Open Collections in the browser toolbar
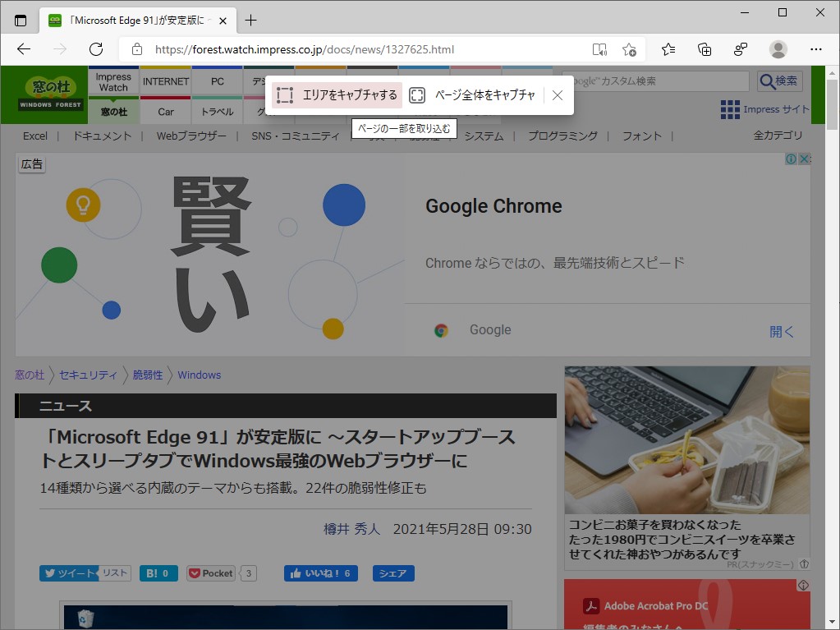Viewport: 840px width, 630px height. coord(704,49)
